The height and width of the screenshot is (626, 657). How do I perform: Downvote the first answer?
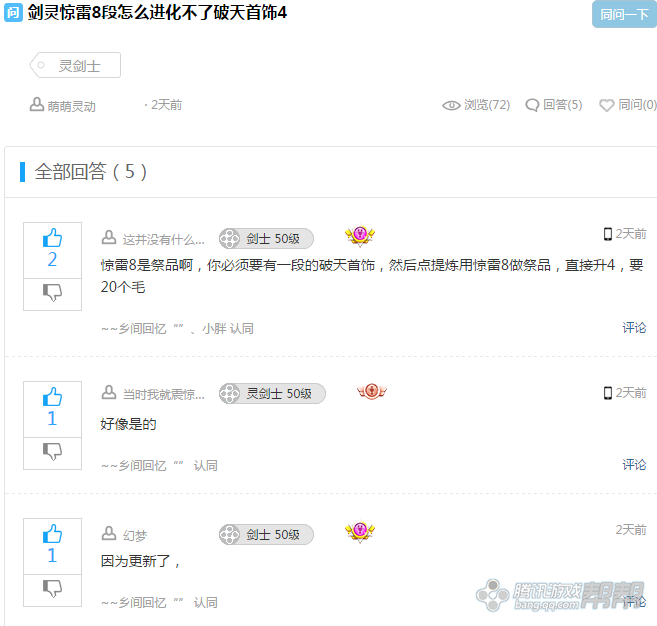click(52, 292)
